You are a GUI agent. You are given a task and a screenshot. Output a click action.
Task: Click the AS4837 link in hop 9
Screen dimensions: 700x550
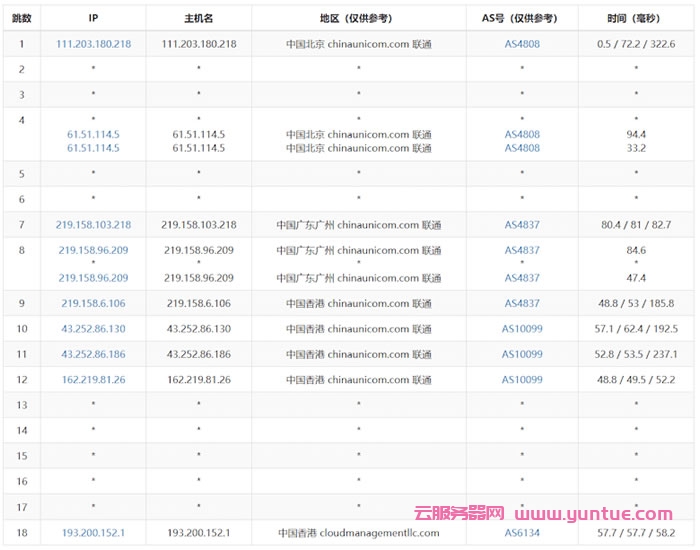(x=521, y=304)
